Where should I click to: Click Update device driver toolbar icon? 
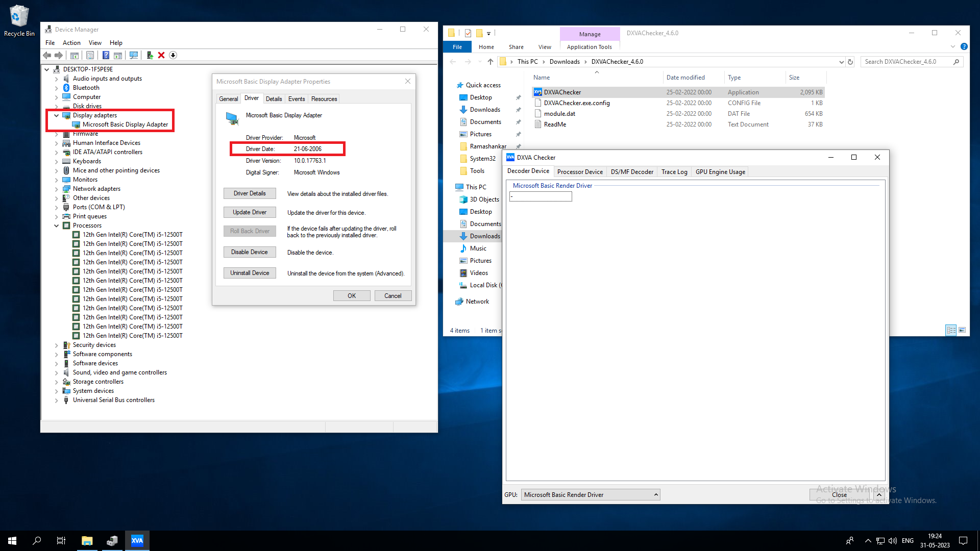click(x=150, y=55)
